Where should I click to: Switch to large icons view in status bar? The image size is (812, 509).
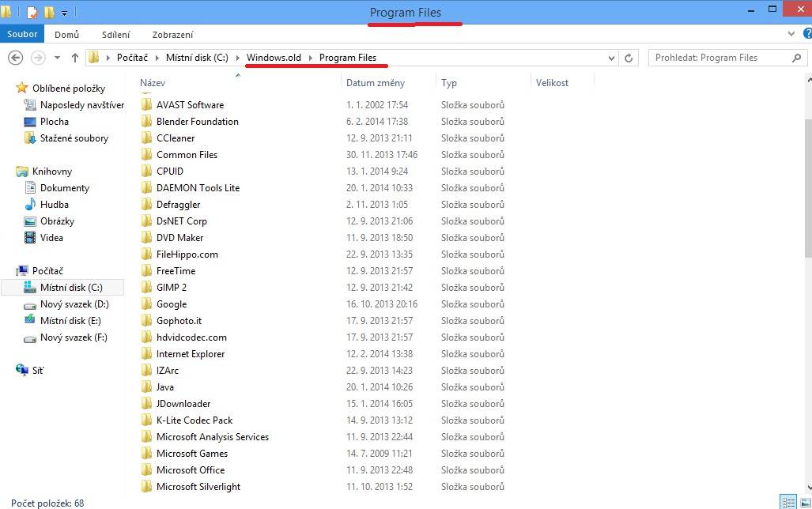[805, 502]
